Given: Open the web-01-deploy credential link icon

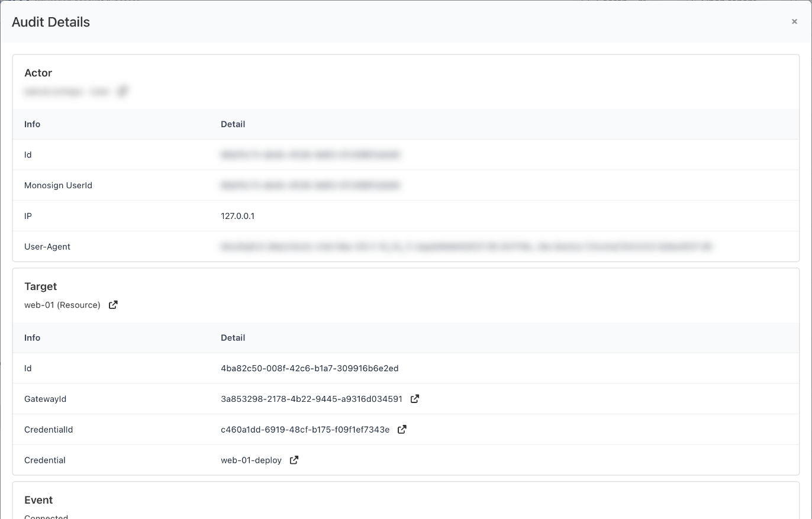Looking at the screenshot, I should pyautogui.click(x=294, y=460).
